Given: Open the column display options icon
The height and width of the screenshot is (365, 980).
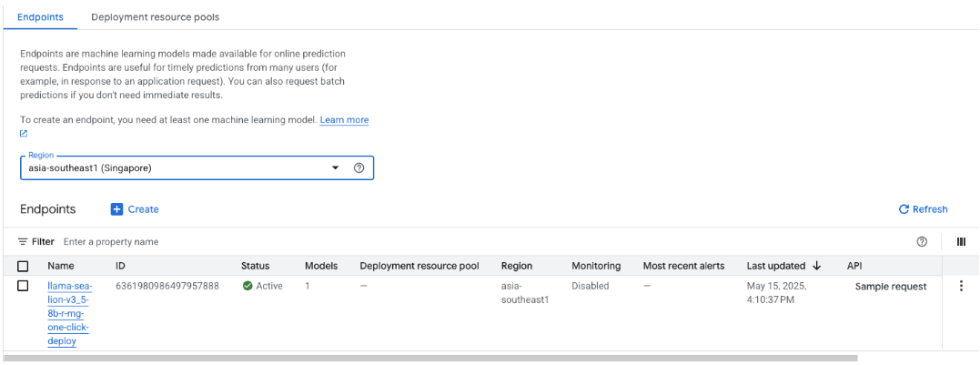Looking at the screenshot, I should [961, 242].
